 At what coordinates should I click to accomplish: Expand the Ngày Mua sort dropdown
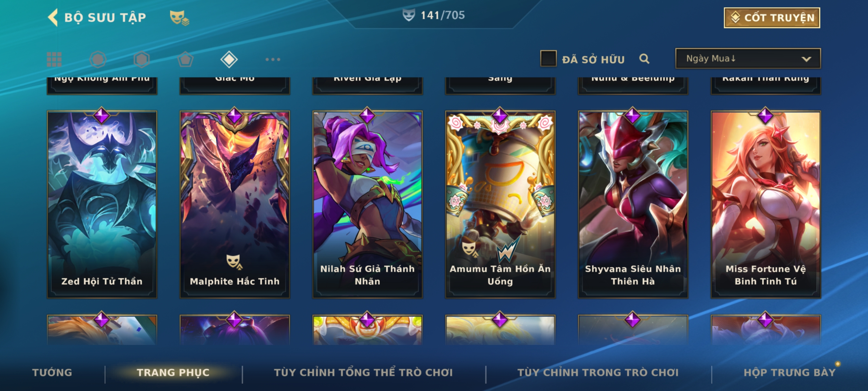point(748,59)
